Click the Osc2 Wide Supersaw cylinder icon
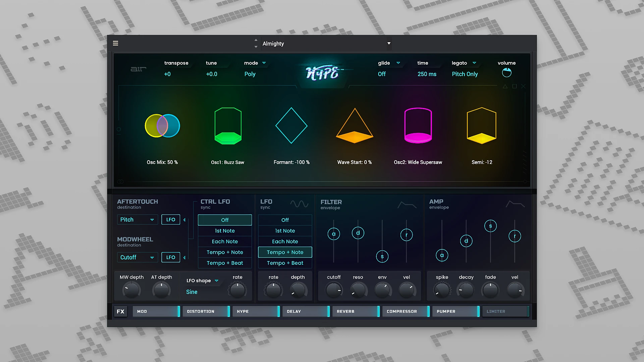This screenshot has height=362, width=644. coord(418,126)
